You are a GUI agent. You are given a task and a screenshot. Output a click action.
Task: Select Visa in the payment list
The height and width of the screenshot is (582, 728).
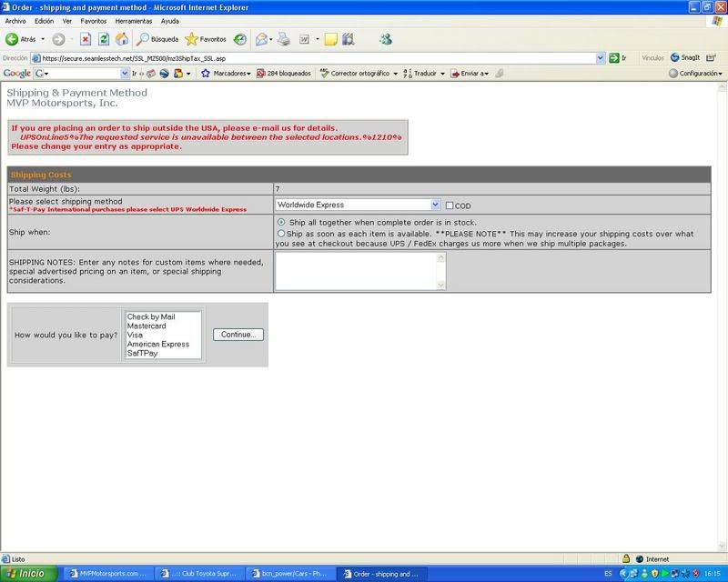click(135, 335)
